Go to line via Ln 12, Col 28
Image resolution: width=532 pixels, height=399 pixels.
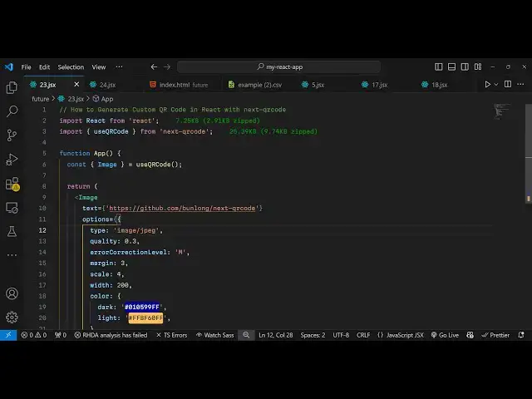coord(275,335)
